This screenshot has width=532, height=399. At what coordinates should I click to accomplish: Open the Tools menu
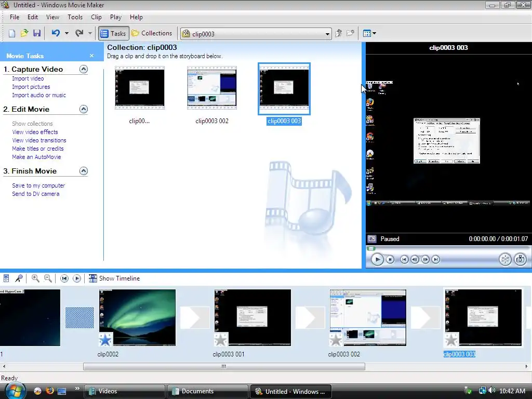(75, 17)
